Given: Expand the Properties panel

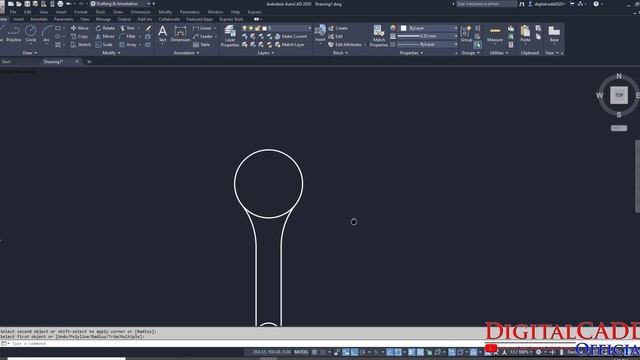Looking at the screenshot, I should point(411,53).
